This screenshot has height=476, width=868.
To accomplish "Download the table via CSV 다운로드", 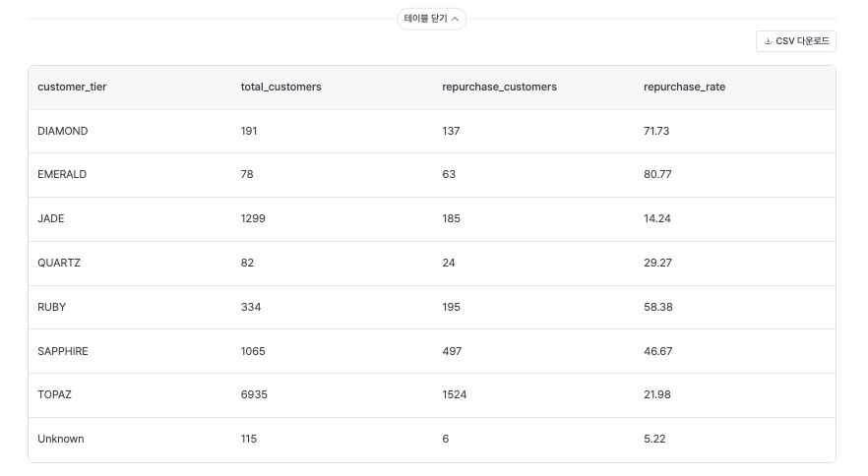I will coord(796,41).
